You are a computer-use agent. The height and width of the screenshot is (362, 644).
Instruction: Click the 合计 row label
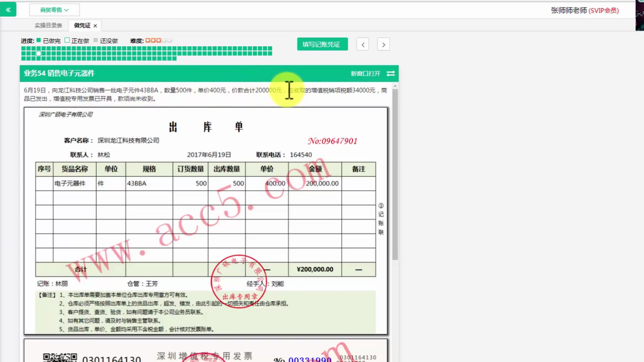pyautogui.click(x=80, y=269)
